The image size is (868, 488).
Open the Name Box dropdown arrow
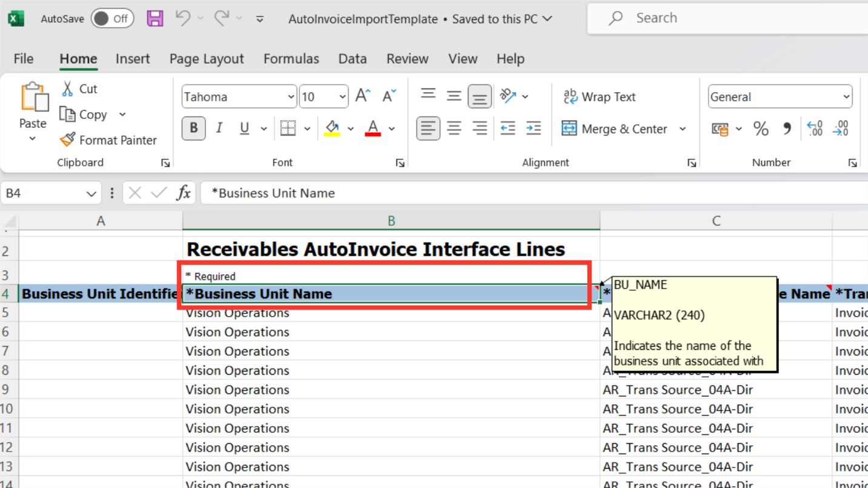(91, 193)
